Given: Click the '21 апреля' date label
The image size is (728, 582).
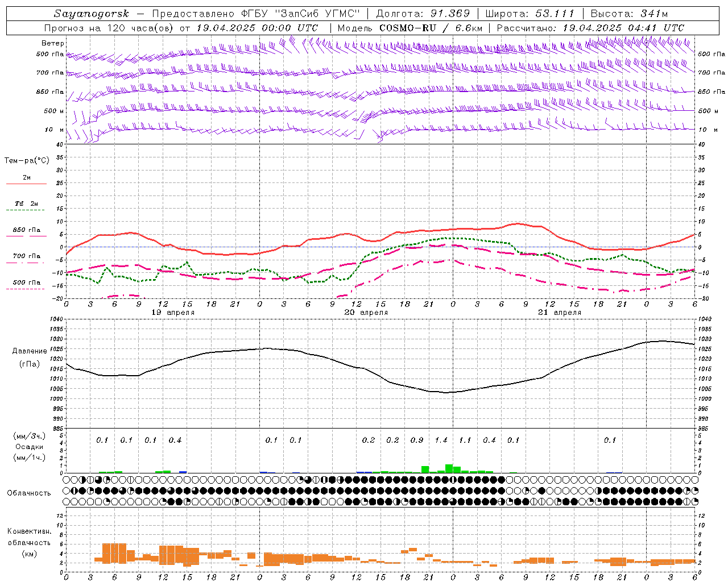Looking at the screenshot, I should 560,312.
